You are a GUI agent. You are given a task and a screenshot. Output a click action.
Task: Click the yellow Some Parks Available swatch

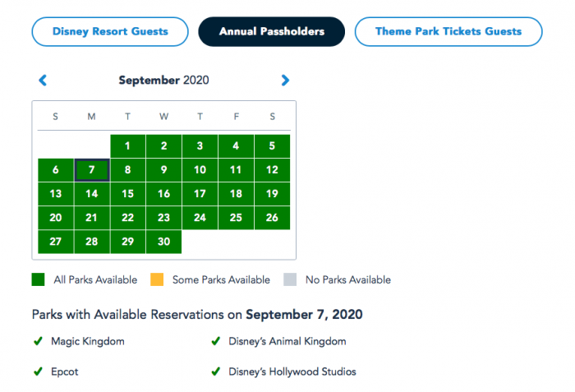tap(156, 279)
